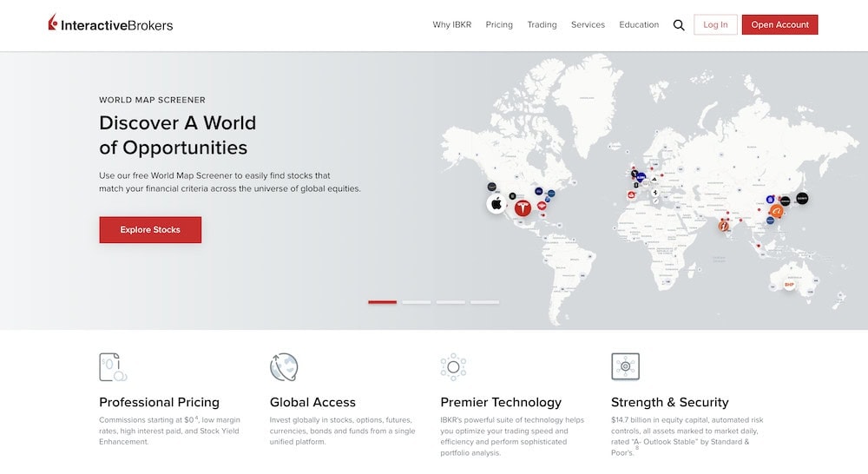The height and width of the screenshot is (474, 868).
Task: Expand the Pricing menu
Action: 499,25
